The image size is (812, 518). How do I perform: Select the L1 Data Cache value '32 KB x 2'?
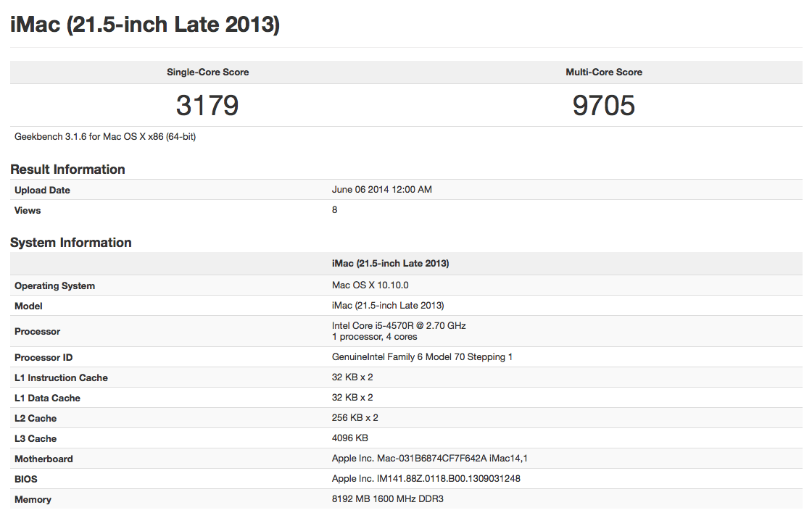(x=352, y=398)
